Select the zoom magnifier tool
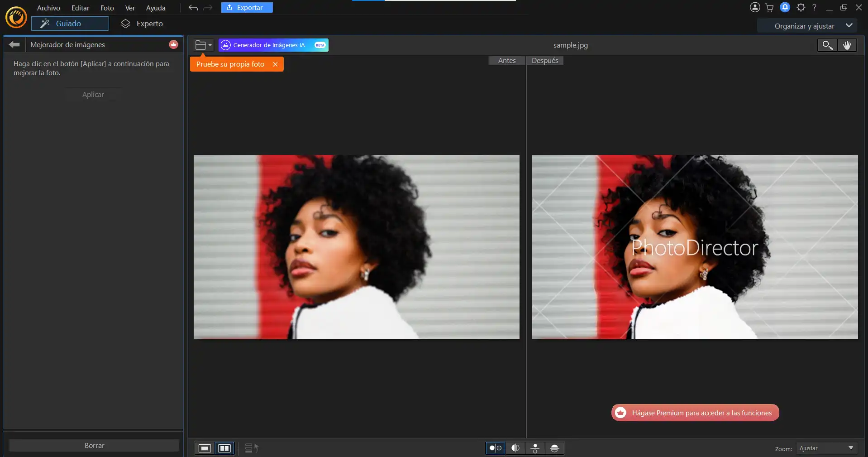The width and height of the screenshot is (868, 457). [827, 45]
